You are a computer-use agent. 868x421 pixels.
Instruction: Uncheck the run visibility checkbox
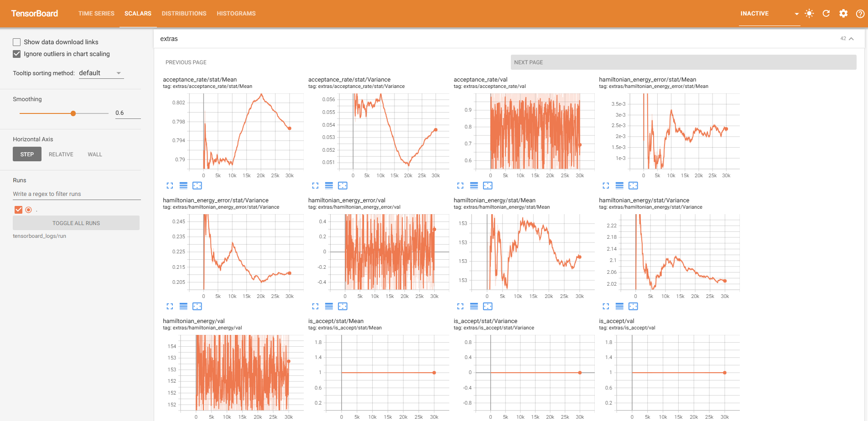click(x=18, y=210)
